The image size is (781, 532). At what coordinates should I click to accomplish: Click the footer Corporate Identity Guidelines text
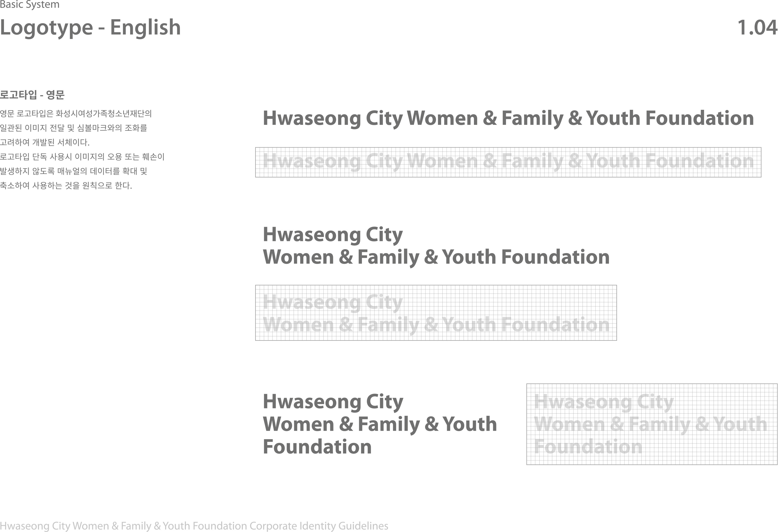[194, 526]
